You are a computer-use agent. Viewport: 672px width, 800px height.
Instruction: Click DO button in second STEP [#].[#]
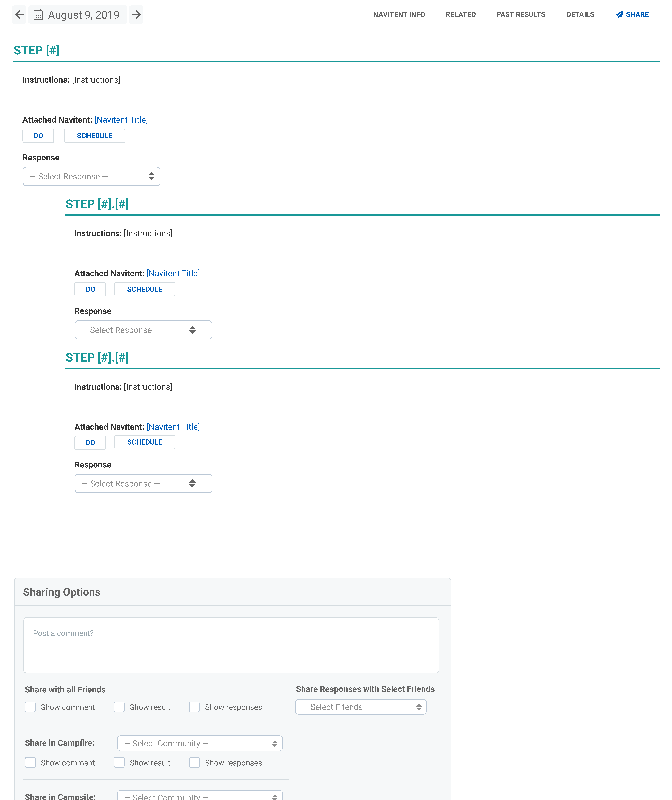[x=90, y=443]
